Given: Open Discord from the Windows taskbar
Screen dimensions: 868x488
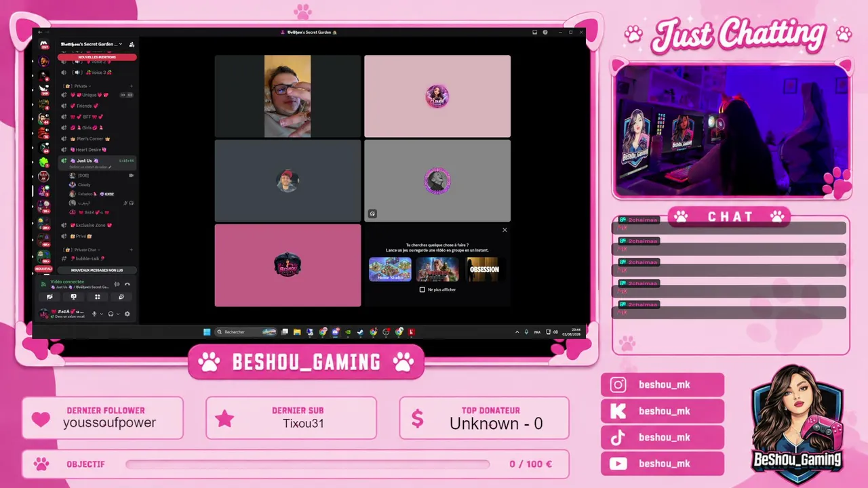Looking at the screenshot, I should point(335,332).
